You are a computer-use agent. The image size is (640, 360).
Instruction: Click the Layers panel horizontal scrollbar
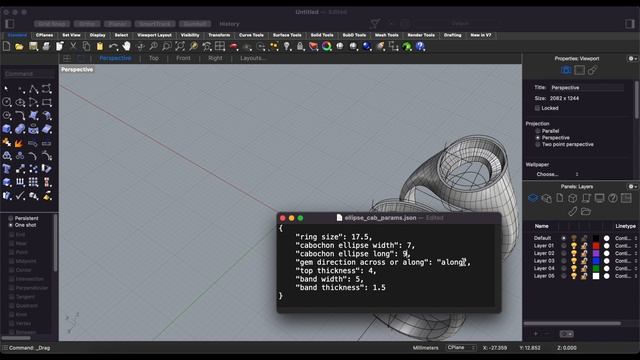point(572,323)
